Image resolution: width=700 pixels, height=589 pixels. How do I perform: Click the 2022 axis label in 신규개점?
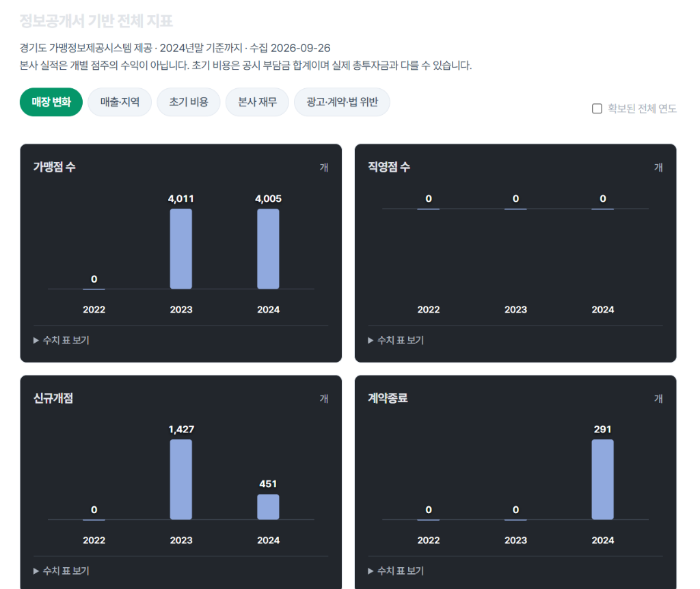pyautogui.click(x=94, y=540)
